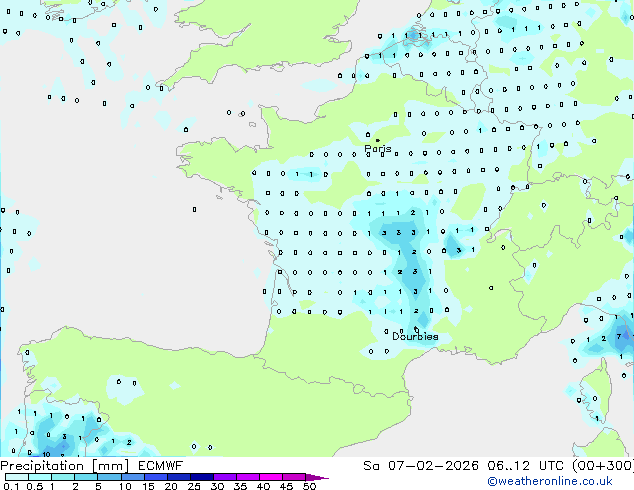Click the legend value '0.5'

point(34,486)
